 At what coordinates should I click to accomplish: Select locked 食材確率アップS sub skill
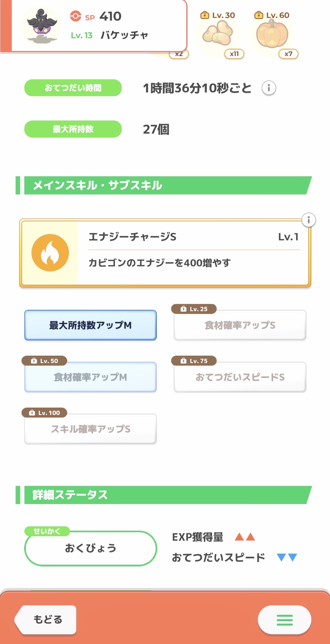240,325
